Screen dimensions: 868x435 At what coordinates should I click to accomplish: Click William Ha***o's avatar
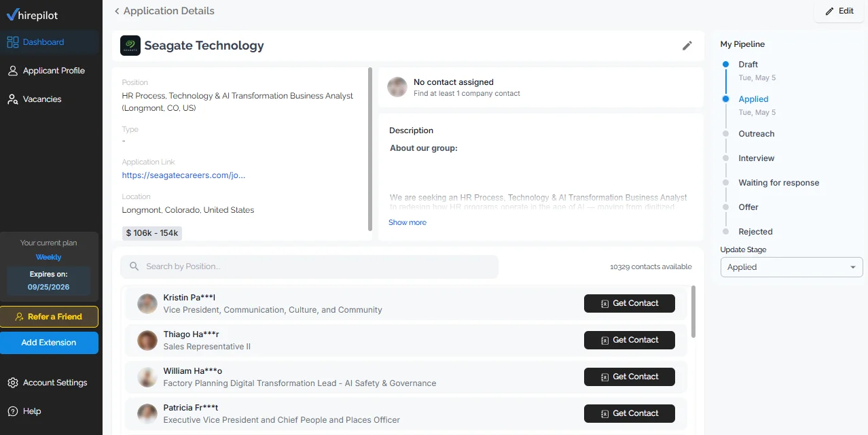click(147, 377)
